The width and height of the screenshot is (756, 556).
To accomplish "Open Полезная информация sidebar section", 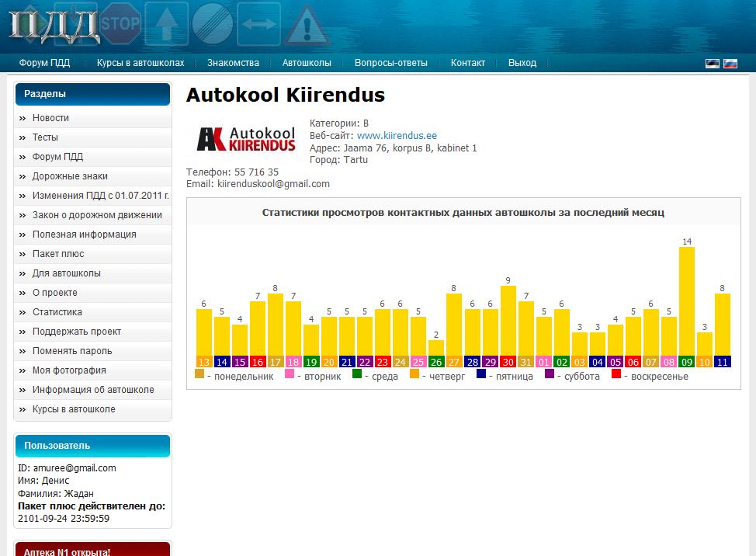I will 92,235.
